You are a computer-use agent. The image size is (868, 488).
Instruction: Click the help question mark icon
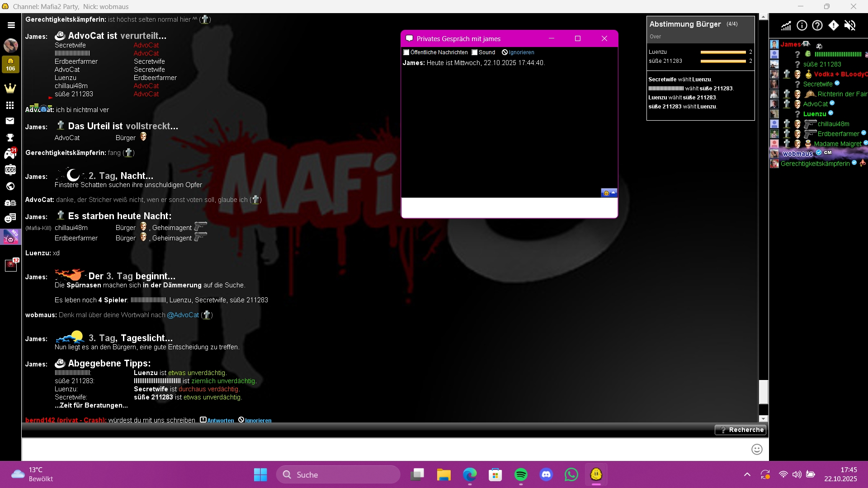pyautogui.click(x=817, y=26)
